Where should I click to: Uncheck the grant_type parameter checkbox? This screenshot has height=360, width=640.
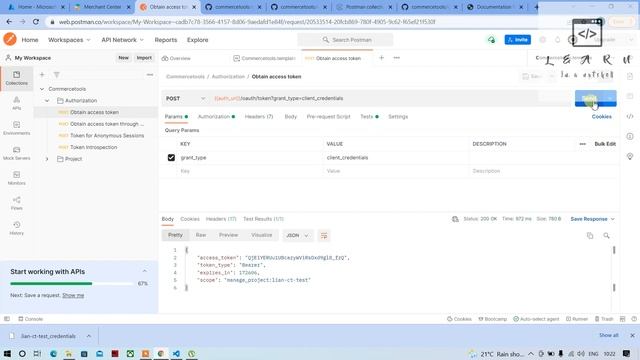[171, 158]
